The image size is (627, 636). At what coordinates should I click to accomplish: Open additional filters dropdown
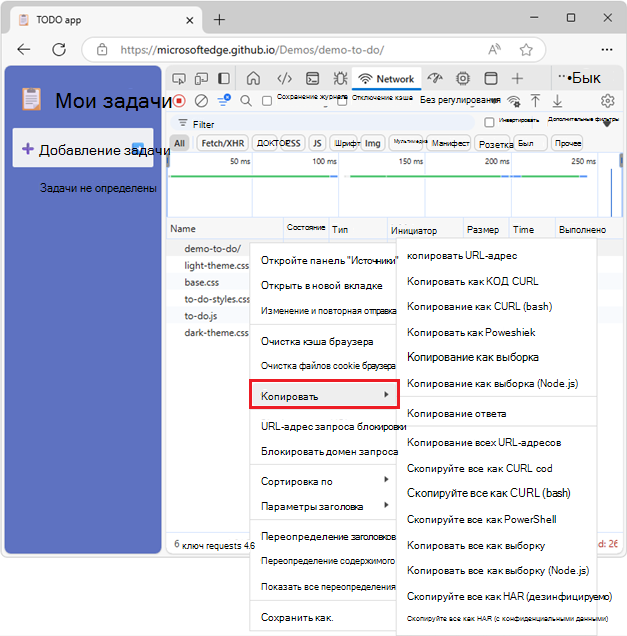[x=583, y=120]
